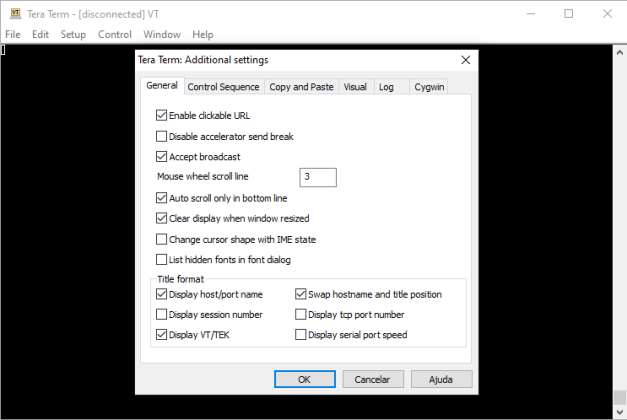Image resolution: width=627 pixels, height=420 pixels.
Task: Open the Help menu
Action: 203,34
